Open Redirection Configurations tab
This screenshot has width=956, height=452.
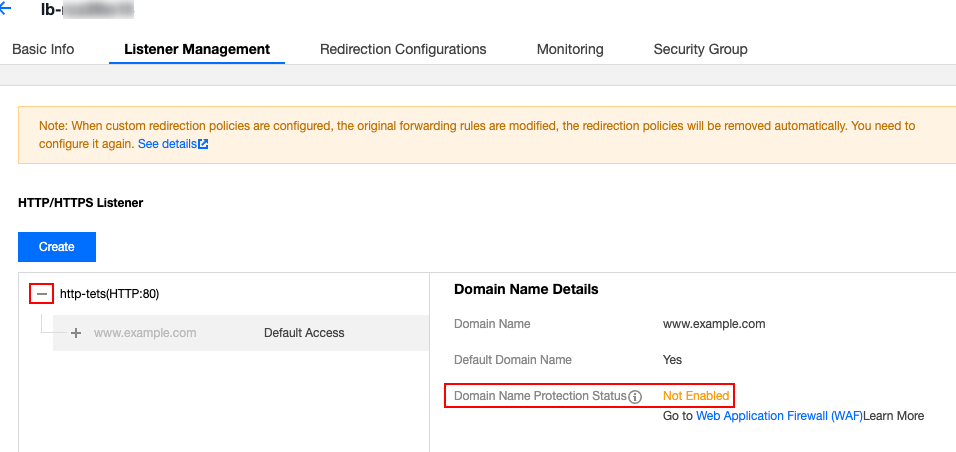[x=403, y=49]
